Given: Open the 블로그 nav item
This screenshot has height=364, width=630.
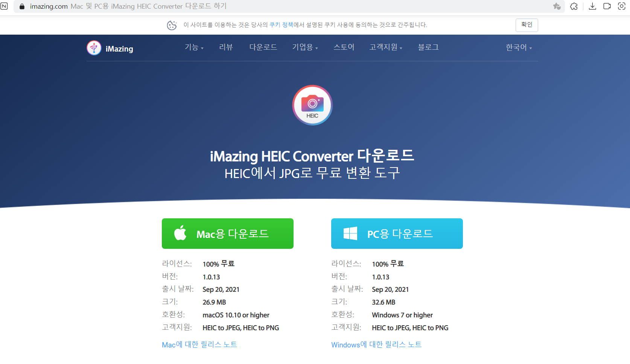Looking at the screenshot, I should click(428, 47).
